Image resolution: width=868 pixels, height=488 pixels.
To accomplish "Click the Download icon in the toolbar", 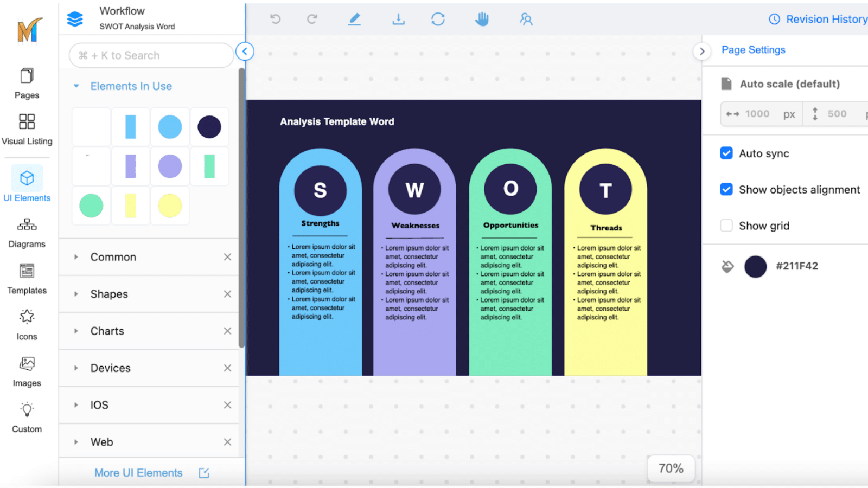I will tap(398, 19).
